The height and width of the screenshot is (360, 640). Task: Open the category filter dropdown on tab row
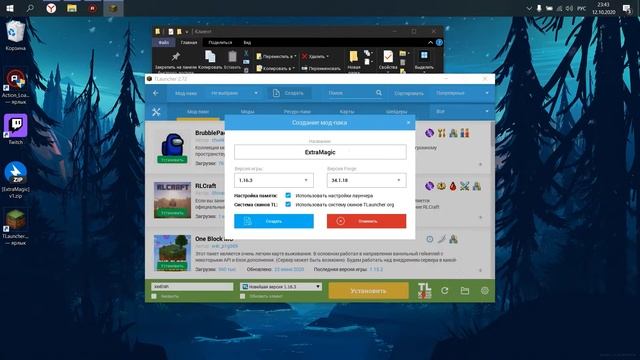462,111
